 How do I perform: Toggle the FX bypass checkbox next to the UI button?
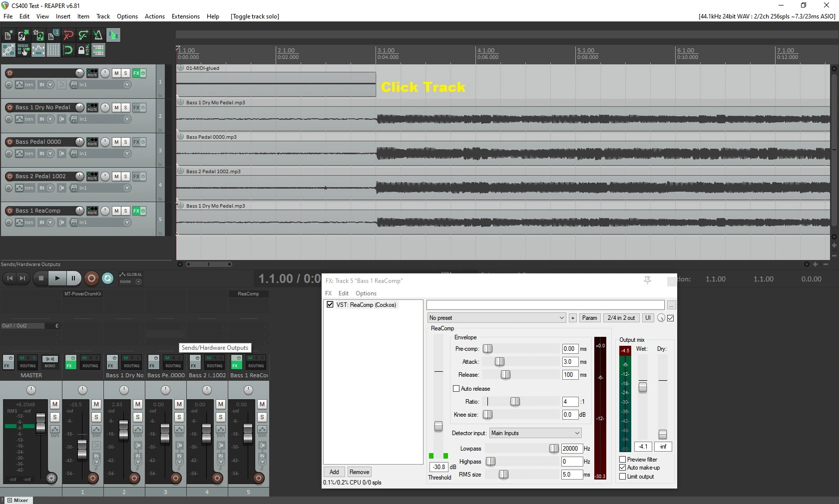pyautogui.click(x=671, y=318)
